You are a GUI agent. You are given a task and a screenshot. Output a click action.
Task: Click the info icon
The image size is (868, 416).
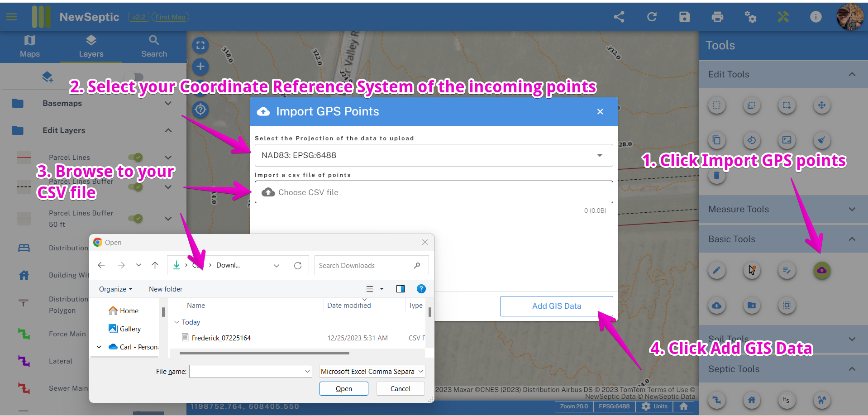click(x=816, y=17)
